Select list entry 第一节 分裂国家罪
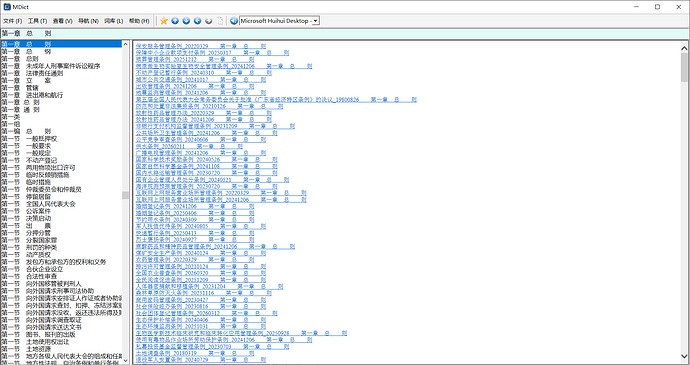Screen dimensions: 690x365 click(61, 240)
